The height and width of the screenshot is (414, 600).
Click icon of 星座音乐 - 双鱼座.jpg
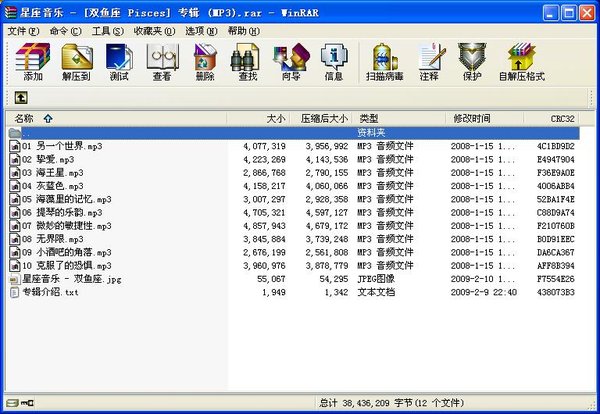pos(15,279)
